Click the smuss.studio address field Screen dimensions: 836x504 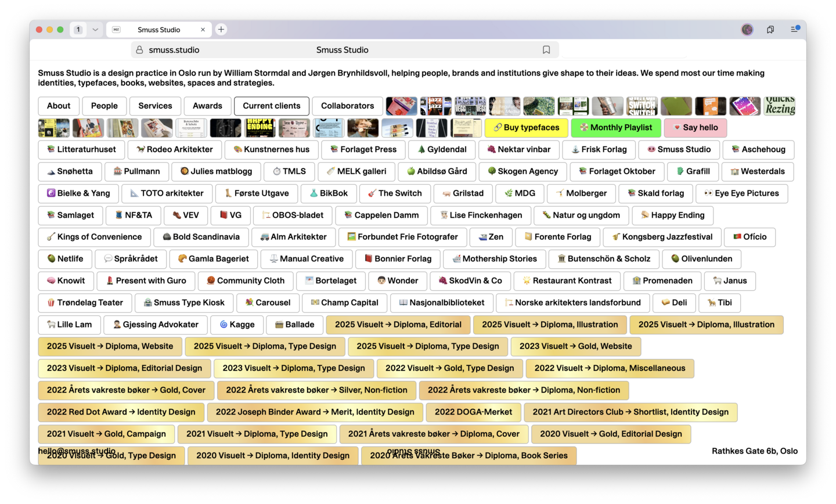345,50
